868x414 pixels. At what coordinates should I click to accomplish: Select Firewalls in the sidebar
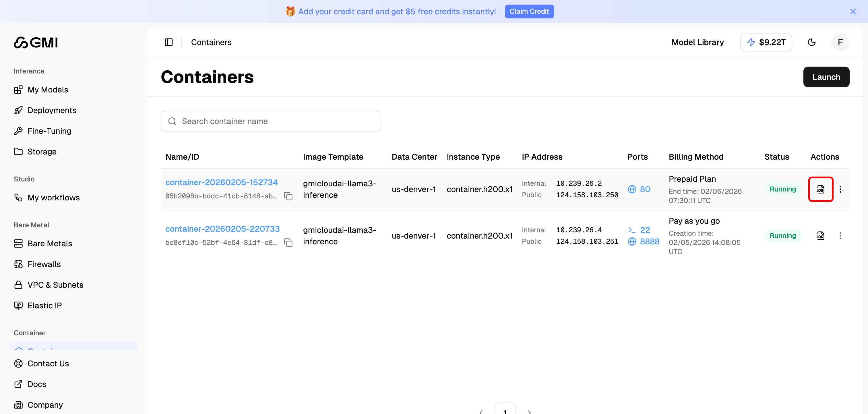pyautogui.click(x=44, y=264)
